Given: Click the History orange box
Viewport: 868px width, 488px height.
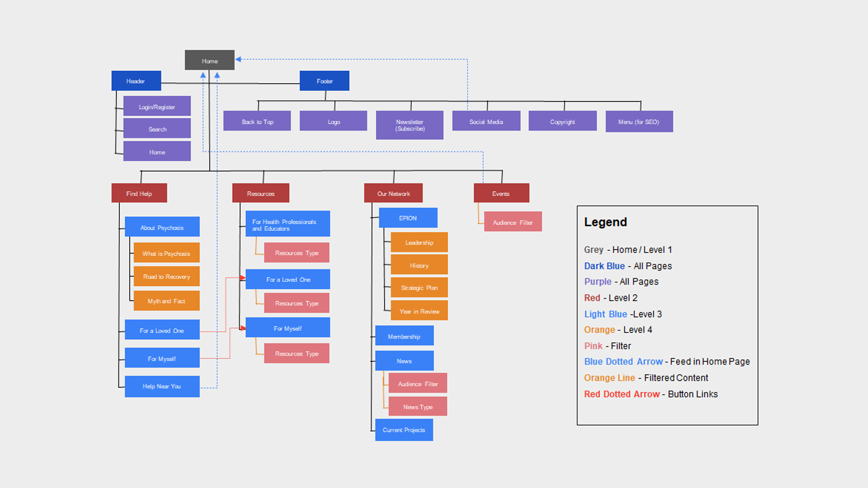Looking at the screenshot, I should tap(419, 265).
